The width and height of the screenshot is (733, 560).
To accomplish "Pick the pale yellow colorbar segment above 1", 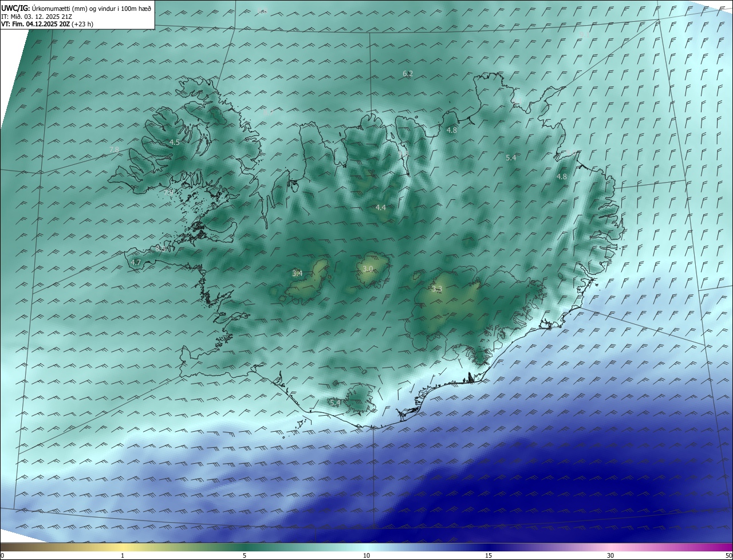I will coord(123,547).
